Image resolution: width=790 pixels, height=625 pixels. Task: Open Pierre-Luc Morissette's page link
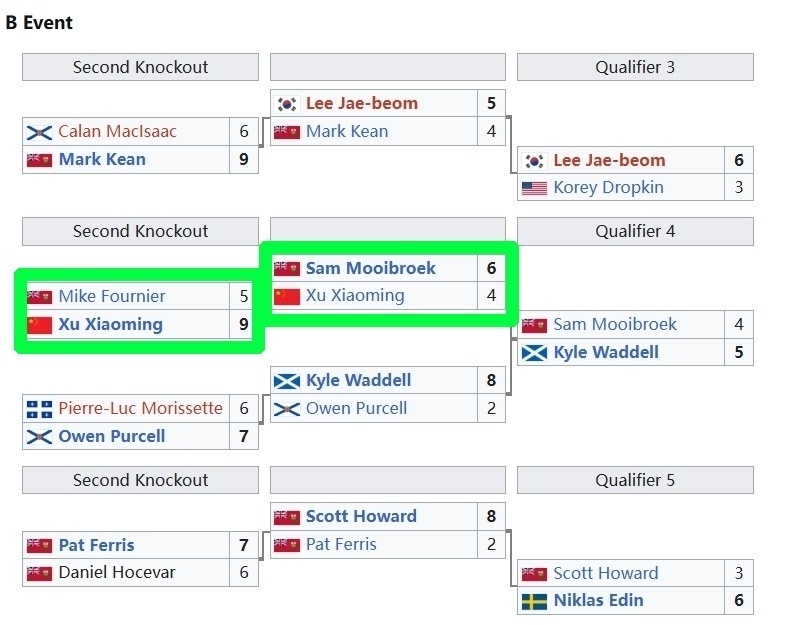pos(140,408)
